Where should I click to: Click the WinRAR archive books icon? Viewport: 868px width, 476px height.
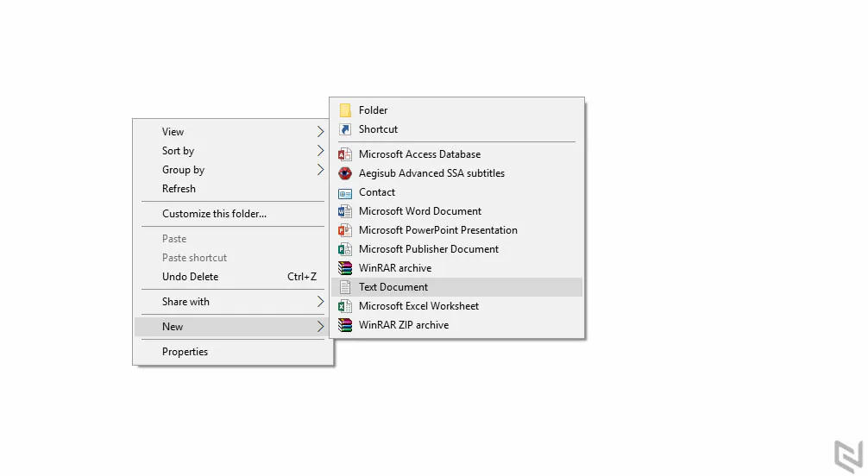345,268
